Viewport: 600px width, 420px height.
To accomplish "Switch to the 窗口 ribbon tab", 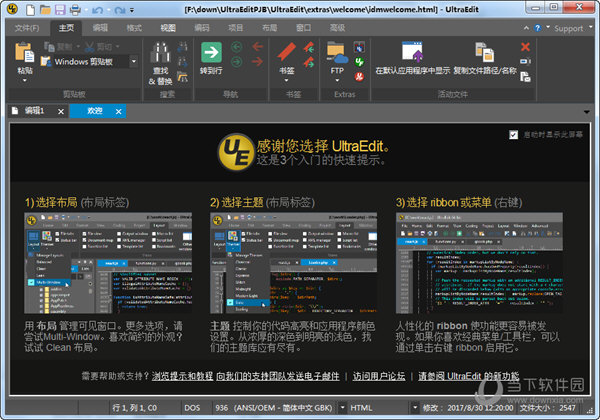I will [304, 28].
